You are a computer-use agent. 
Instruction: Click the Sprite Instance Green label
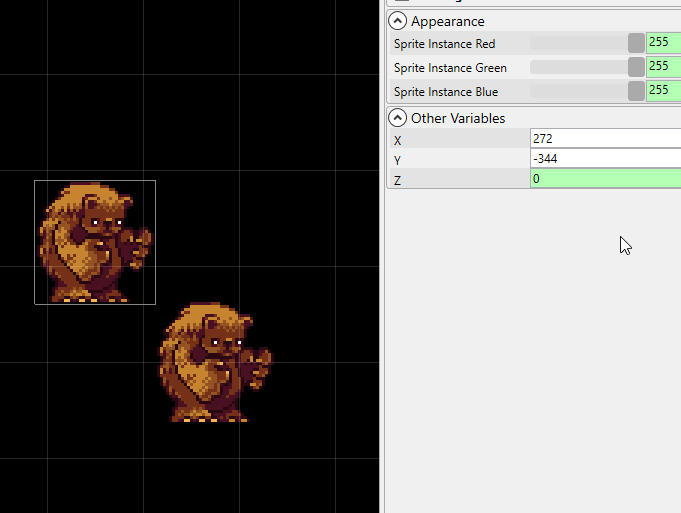pyautogui.click(x=450, y=68)
